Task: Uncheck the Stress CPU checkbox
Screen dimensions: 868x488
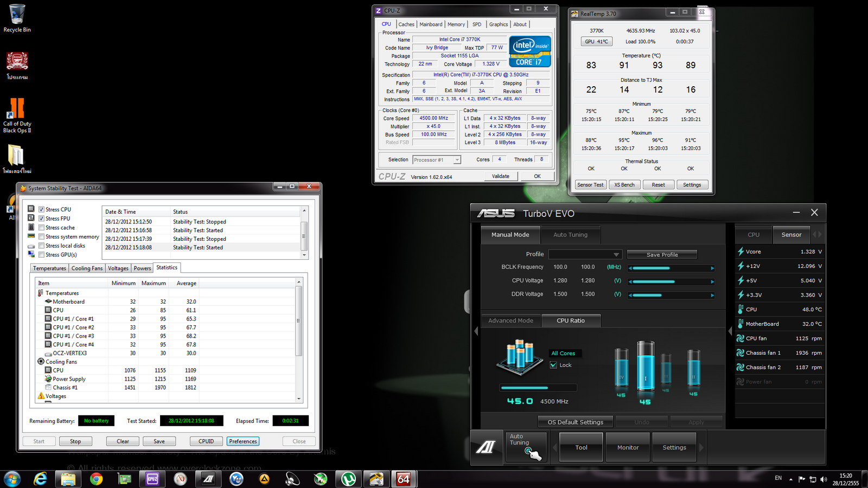Action: point(42,209)
